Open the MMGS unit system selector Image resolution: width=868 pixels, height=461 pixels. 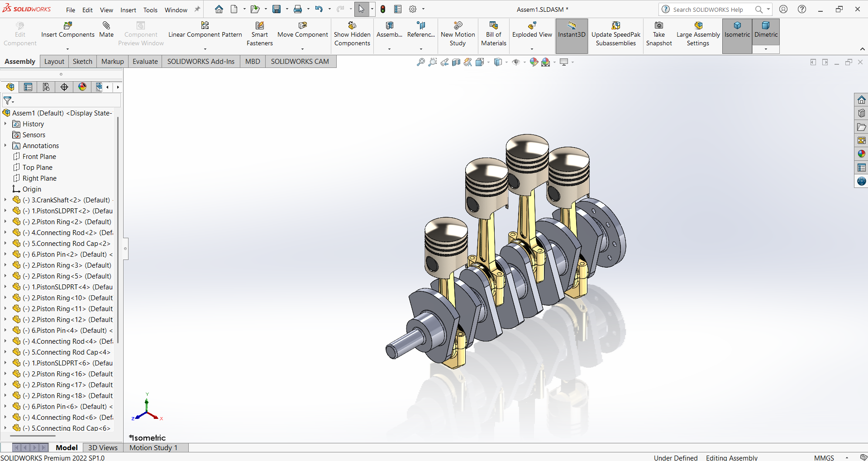(824, 458)
